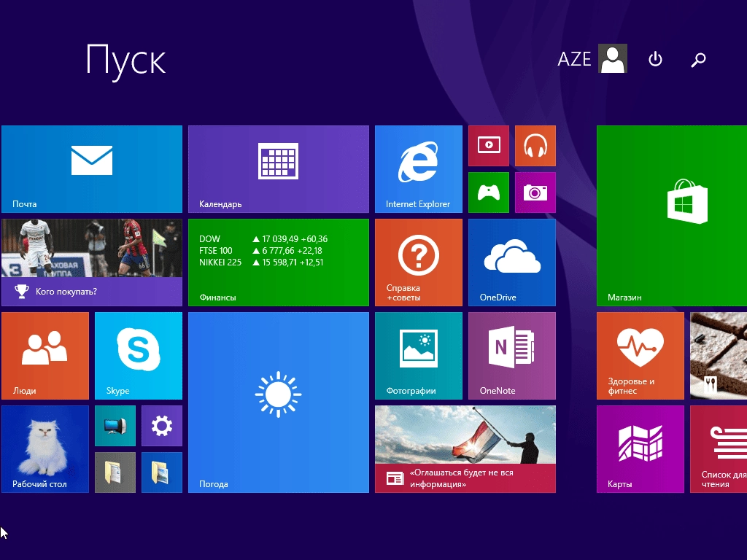Click the FTSE 100 quote line
Screen dimensions: 747x560
click(x=260, y=251)
